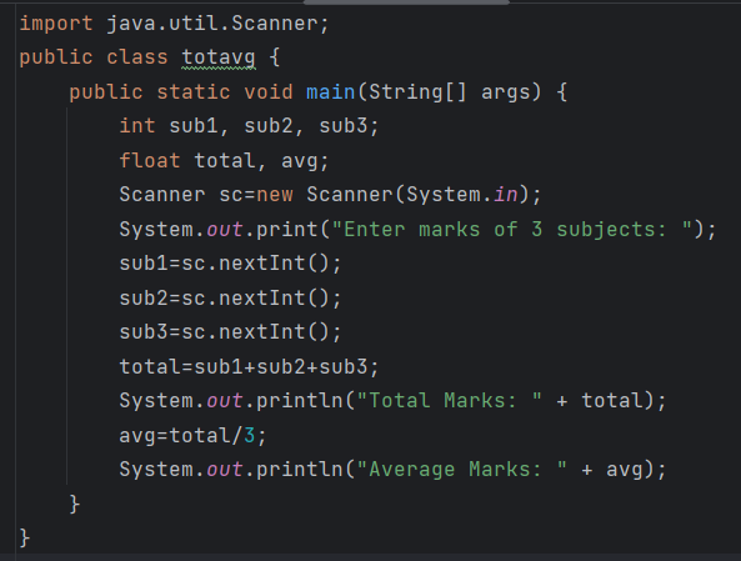Image resolution: width=741 pixels, height=561 pixels.
Task: Click the float keyword
Action: tap(149, 160)
